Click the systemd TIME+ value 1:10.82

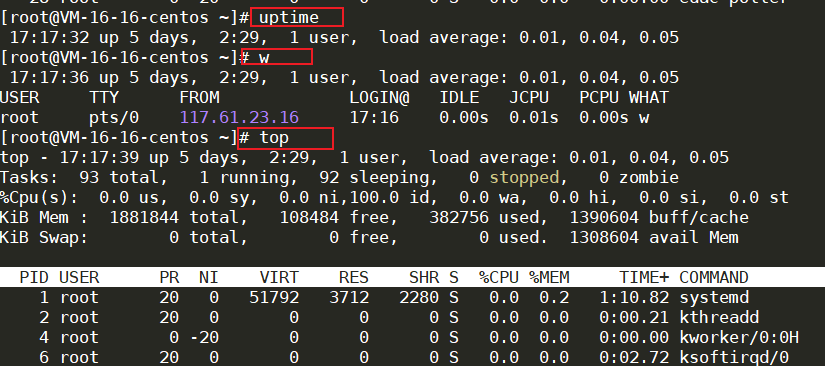click(635, 298)
